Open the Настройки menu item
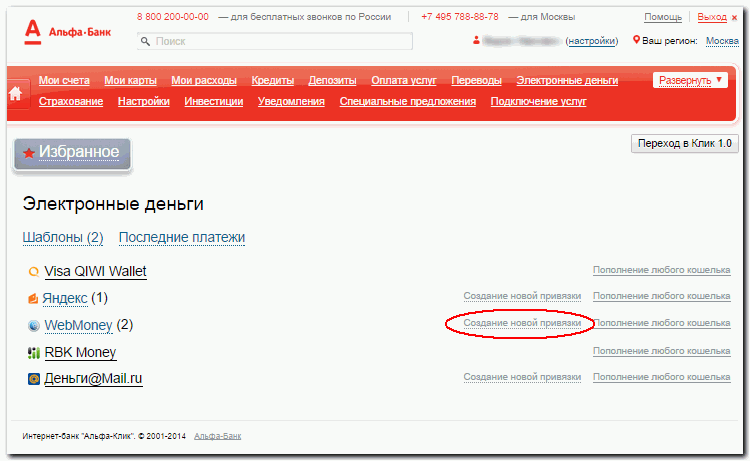Screen dimensions: 750x461 (x=144, y=101)
